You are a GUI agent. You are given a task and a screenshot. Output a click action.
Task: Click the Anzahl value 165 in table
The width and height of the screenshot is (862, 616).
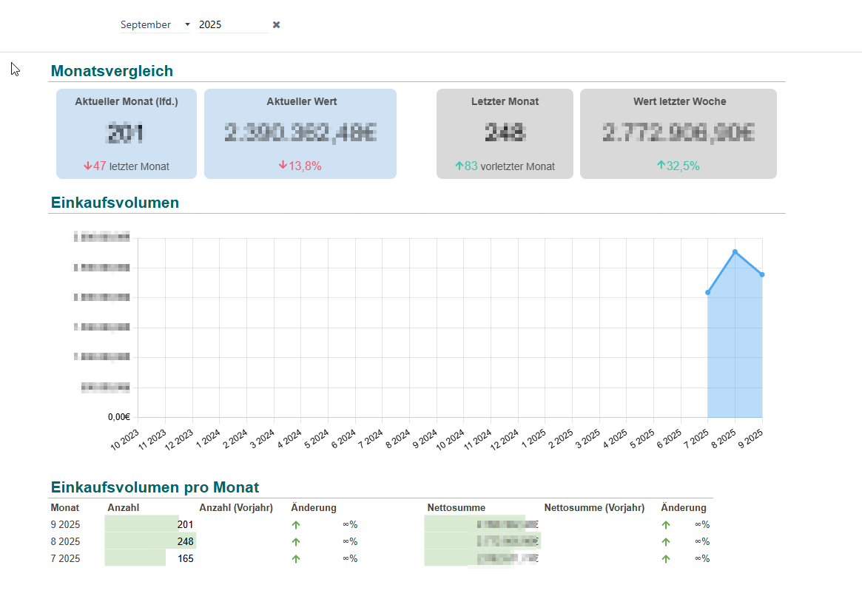point(185,559)
